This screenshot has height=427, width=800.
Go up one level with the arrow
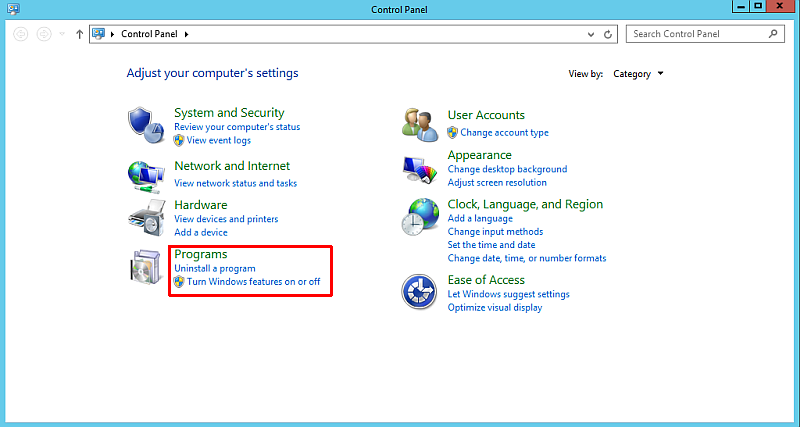pos(79,34)
